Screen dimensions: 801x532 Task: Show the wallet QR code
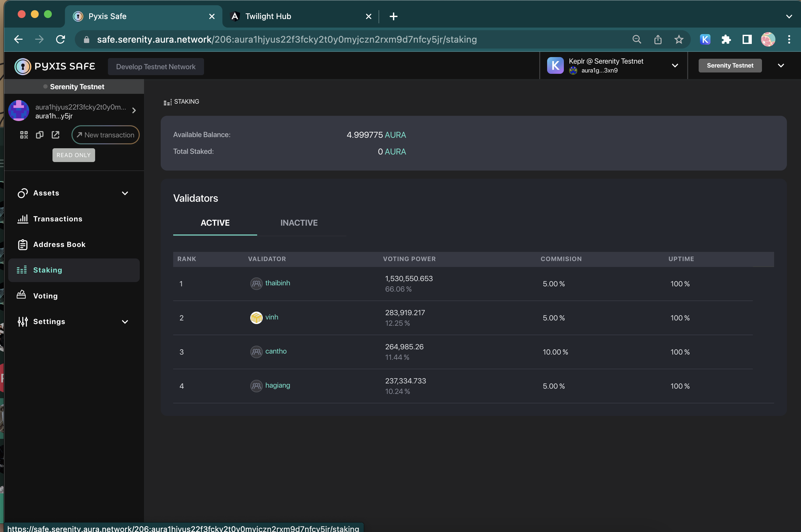pos(24,135)
